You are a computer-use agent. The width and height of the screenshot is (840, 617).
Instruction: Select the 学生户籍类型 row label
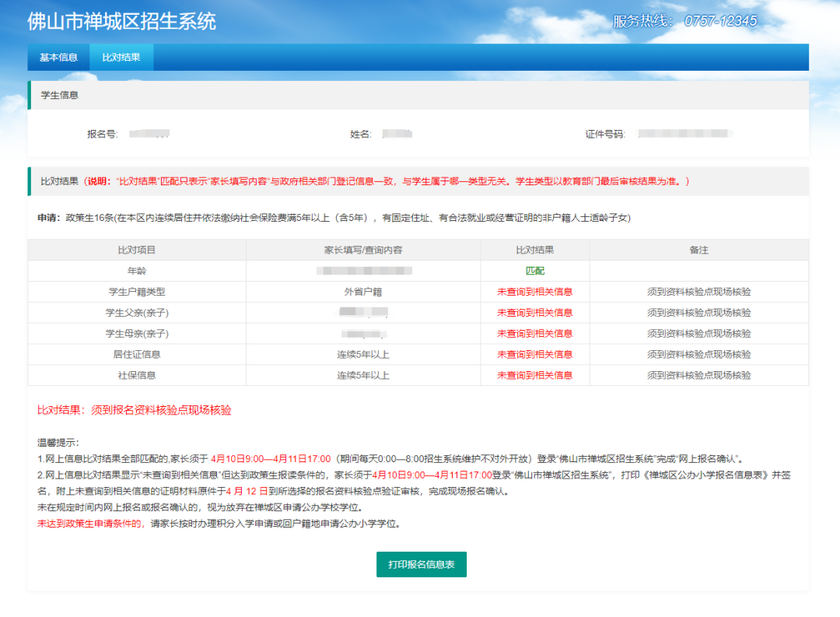[137, 292]
